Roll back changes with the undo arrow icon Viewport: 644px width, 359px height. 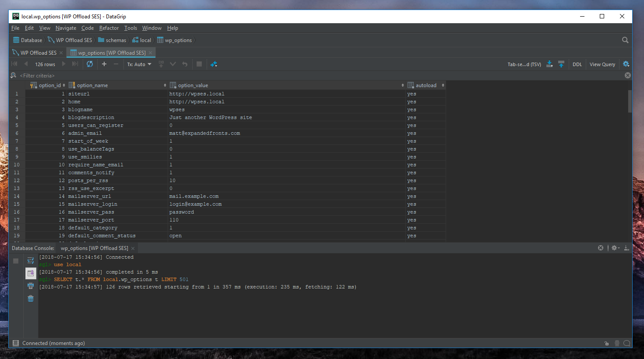point(185,64)
